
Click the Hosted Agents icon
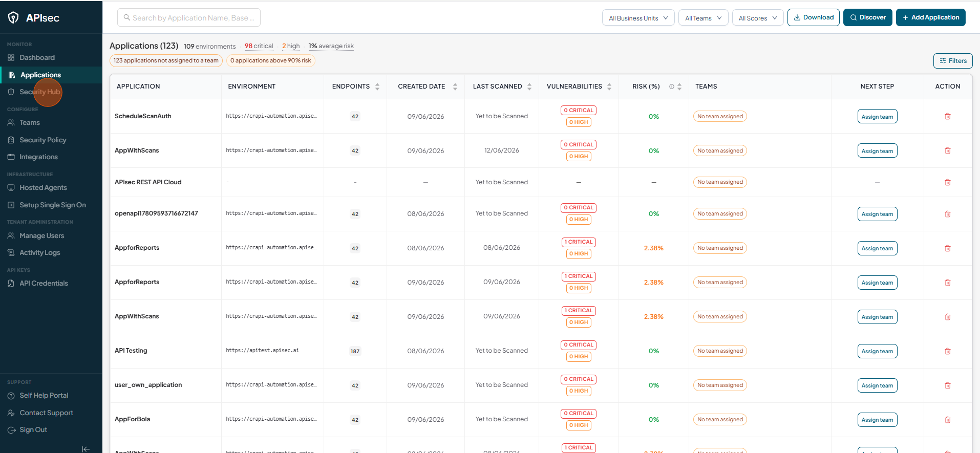pos(11,188)
